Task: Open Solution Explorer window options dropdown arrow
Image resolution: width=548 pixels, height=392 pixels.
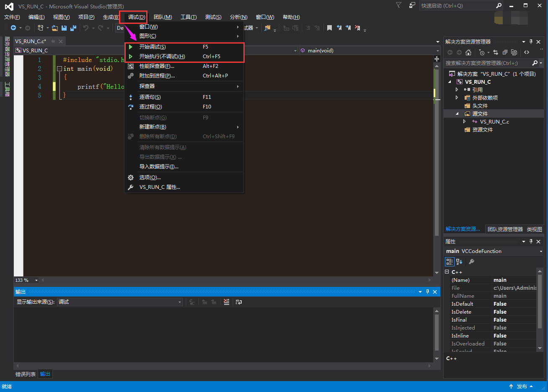Action: tap(524, 42)
